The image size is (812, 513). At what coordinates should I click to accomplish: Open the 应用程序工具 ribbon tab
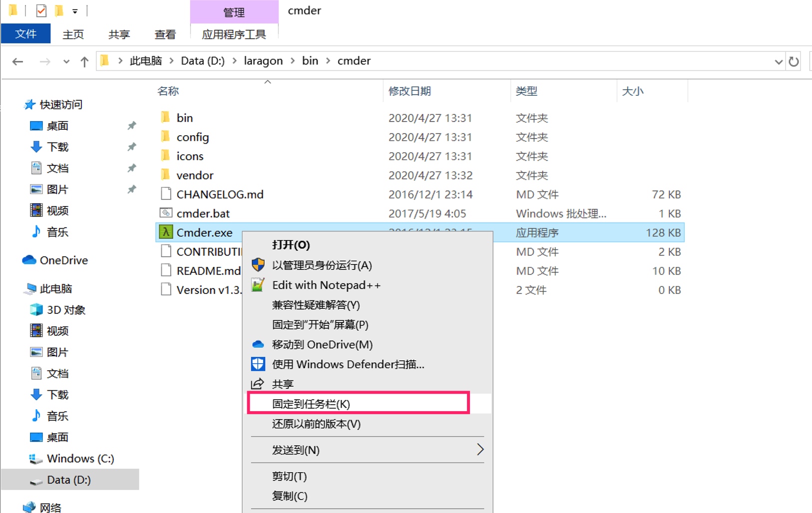point(234,34)
